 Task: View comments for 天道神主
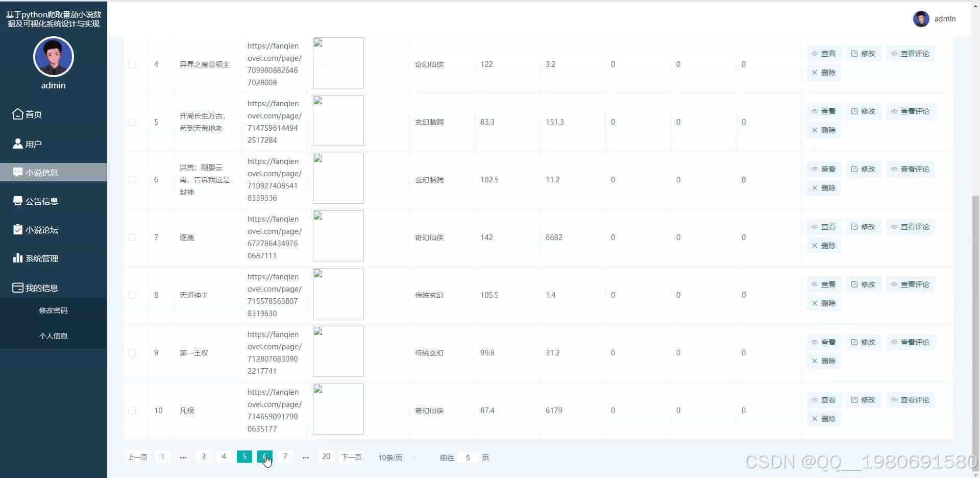(x=911, y=284)
